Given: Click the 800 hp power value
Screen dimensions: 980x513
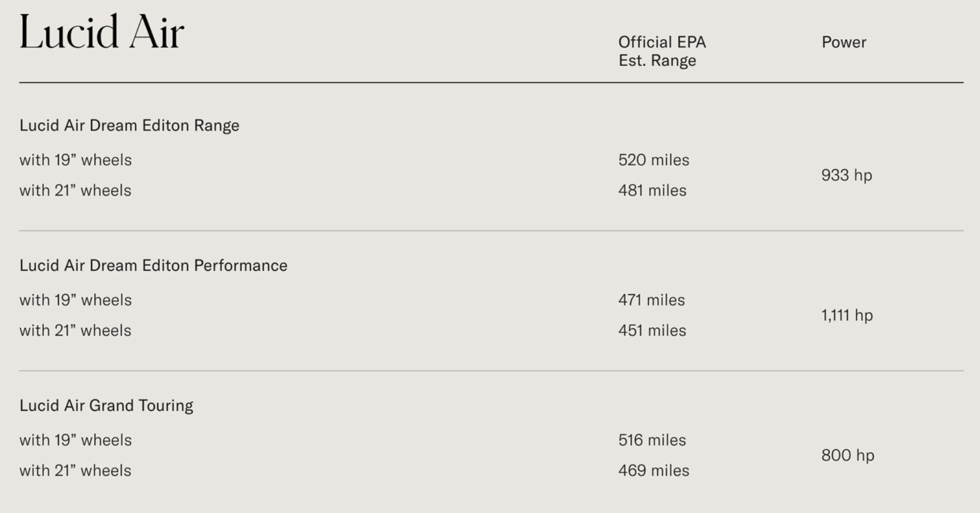Looking at the screenshot, I should click(847, 455).
